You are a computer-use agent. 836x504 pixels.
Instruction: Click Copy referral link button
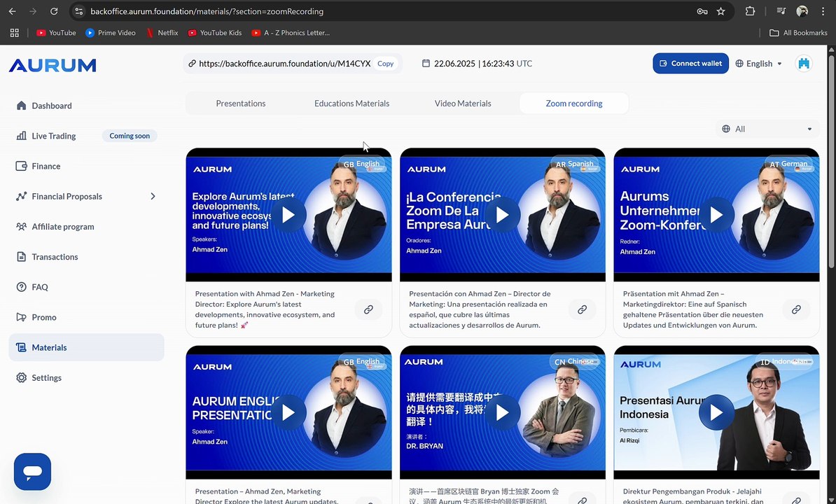coord(386,64)
